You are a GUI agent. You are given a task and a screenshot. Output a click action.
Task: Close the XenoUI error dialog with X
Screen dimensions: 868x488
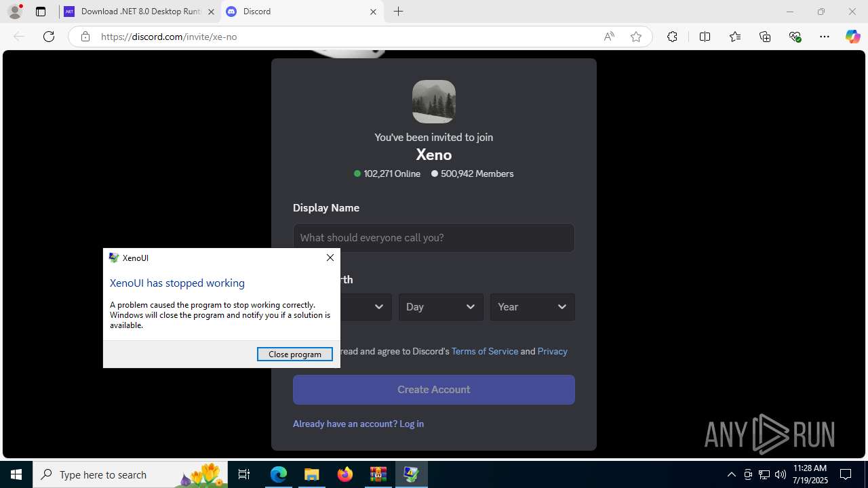coord(330,258)
